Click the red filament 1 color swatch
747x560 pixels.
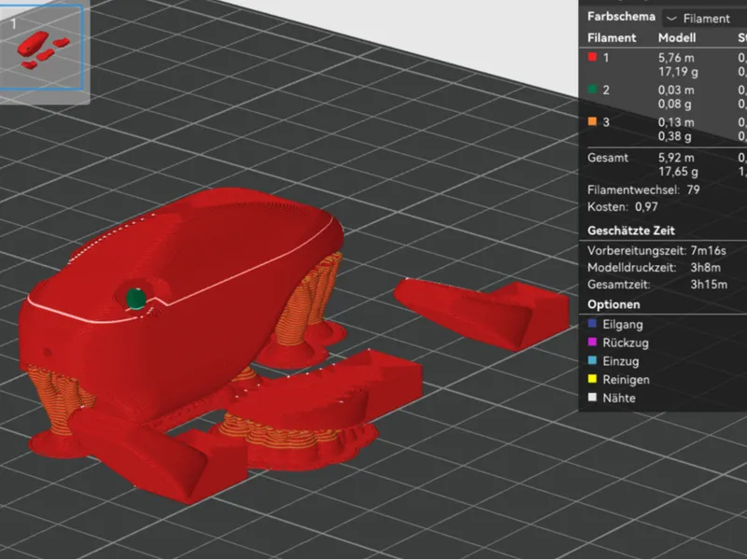[x=592, y=57]
